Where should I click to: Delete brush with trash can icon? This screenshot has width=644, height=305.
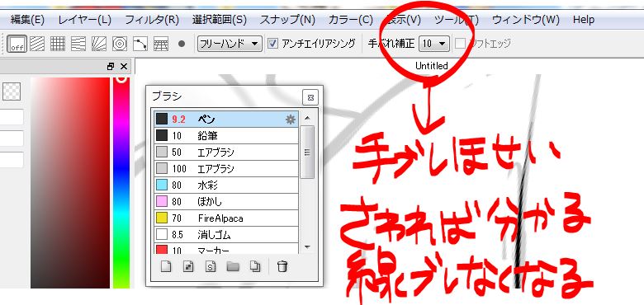pos(282,266)
